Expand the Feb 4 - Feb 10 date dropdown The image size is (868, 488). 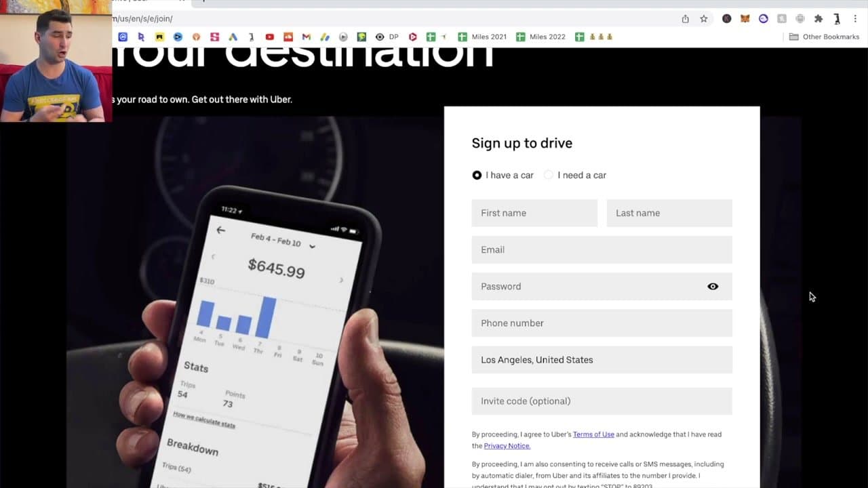pos(312,246)
